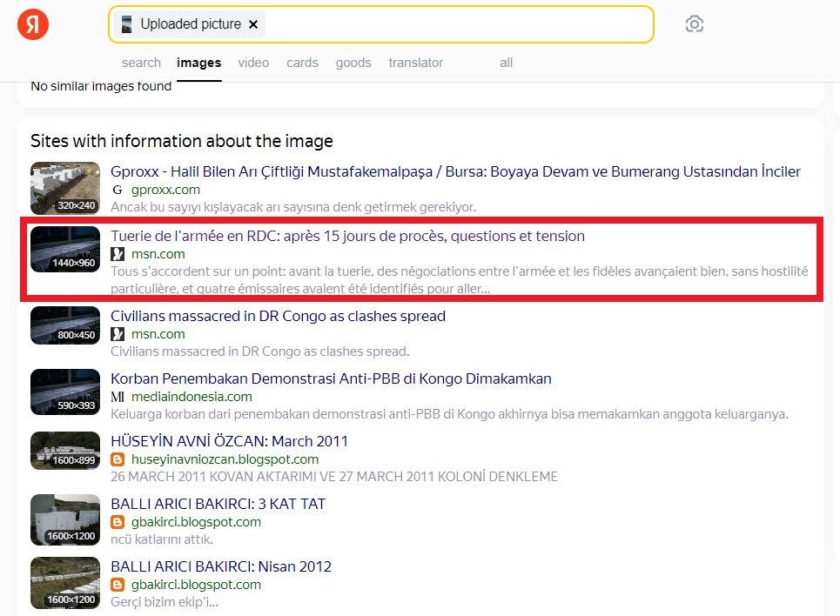Switch to the search tab
Screen dimensions: 840x616
click(141, 63)
